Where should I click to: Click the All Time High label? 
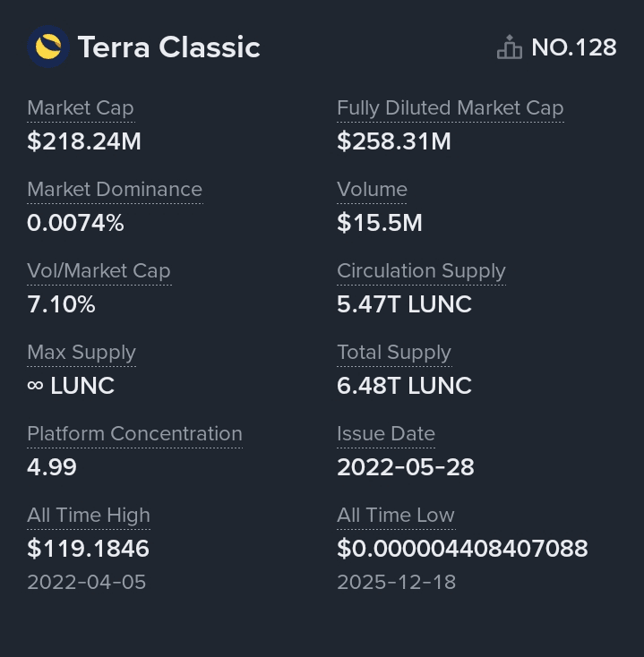pos(89,516)
